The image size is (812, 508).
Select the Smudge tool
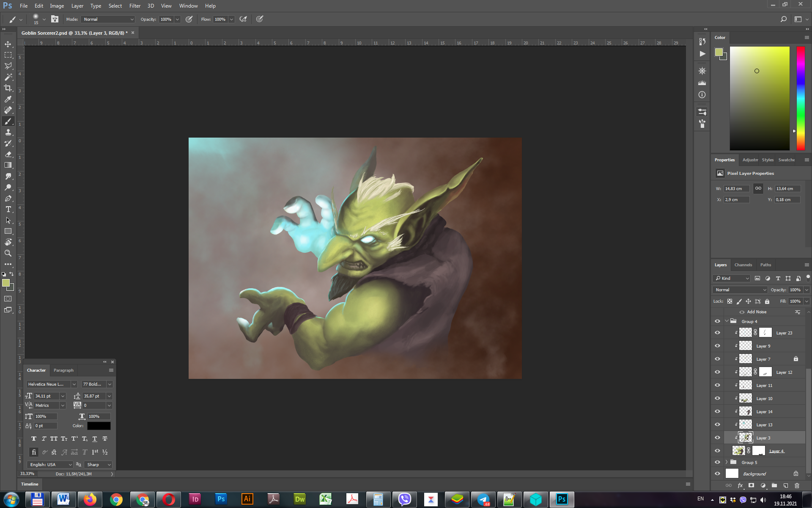[x=8, y=176]
